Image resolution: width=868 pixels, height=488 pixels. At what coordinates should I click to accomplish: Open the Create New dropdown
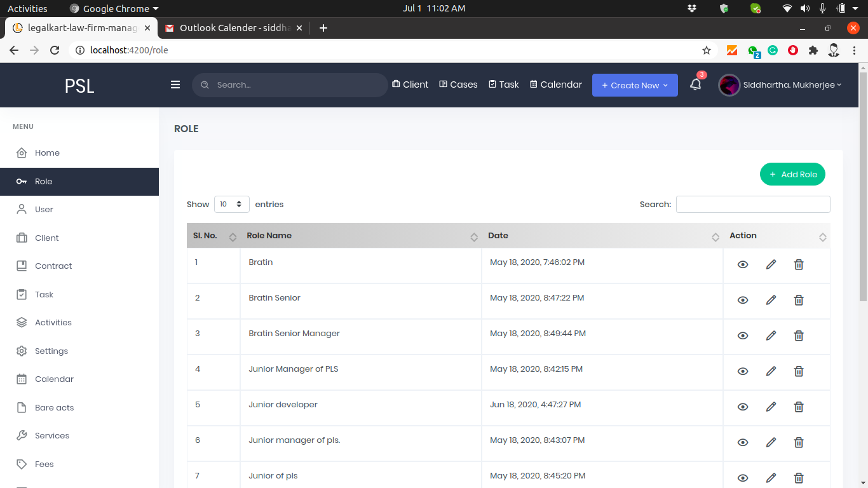(634, 85)
